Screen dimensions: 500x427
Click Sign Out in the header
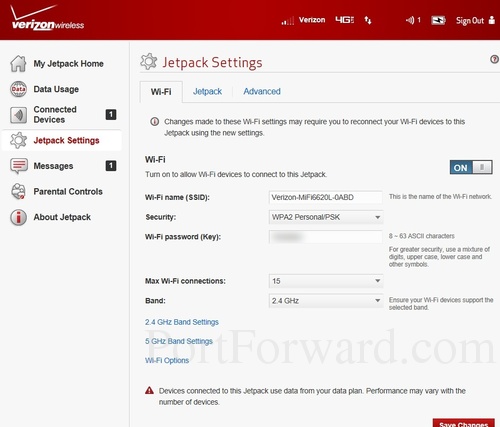coord(470,21)
